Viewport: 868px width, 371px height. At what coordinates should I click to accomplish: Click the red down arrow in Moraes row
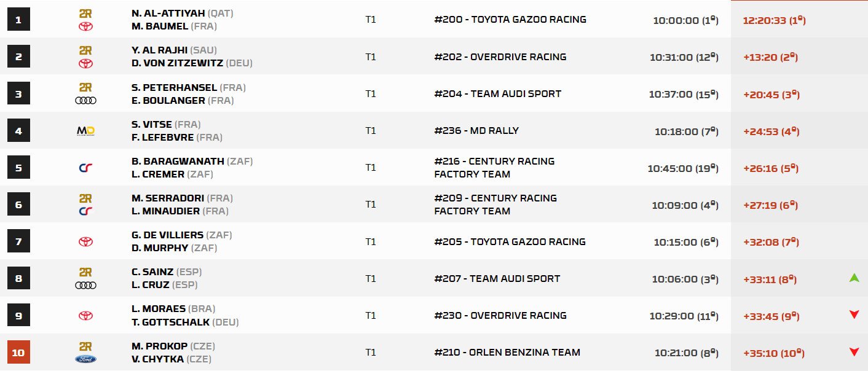click(x=853, y=315)
